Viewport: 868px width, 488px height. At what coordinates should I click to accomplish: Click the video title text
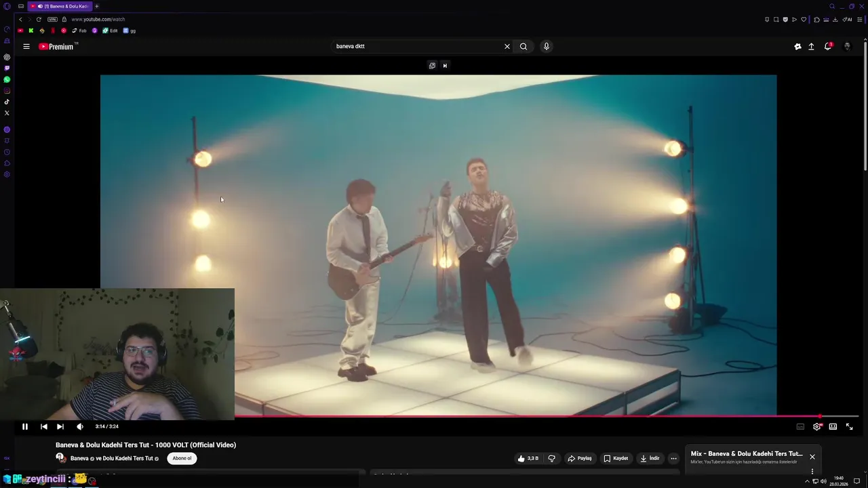point(146,445)
